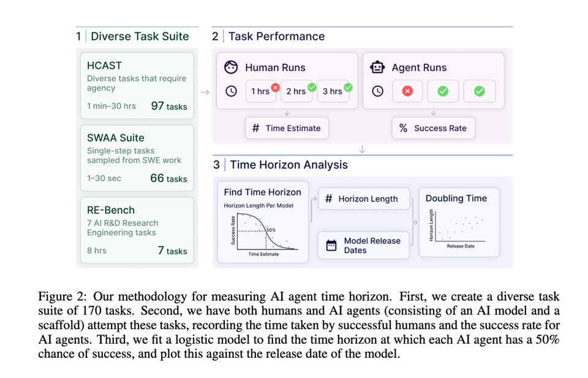Click the Doubling Time scatter plot
The image size is (588, 378).
(x=459, y=228)
